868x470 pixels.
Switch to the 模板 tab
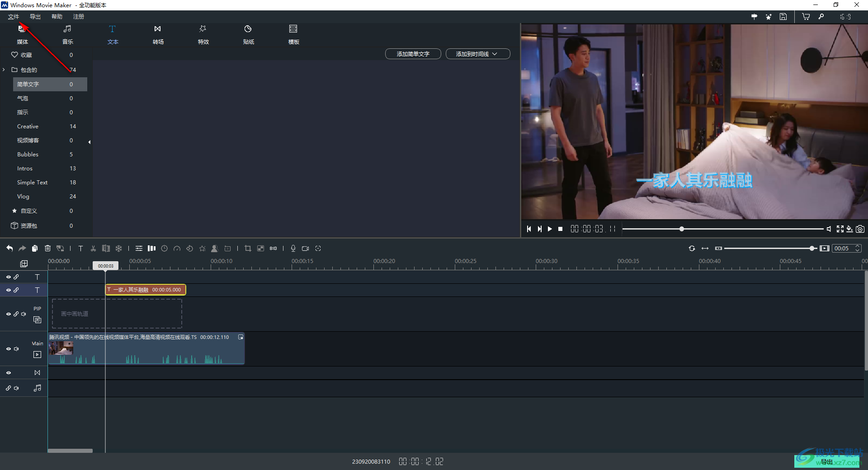point(293,35)
